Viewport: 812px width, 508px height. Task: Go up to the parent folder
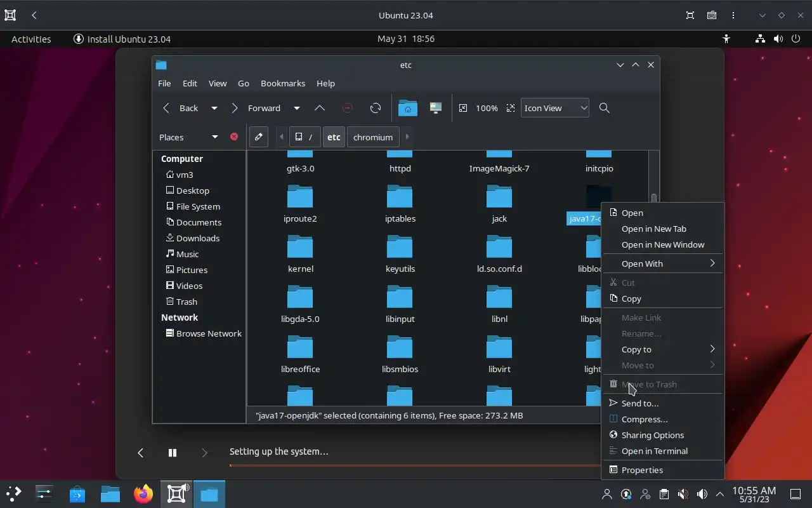(320, 108)
